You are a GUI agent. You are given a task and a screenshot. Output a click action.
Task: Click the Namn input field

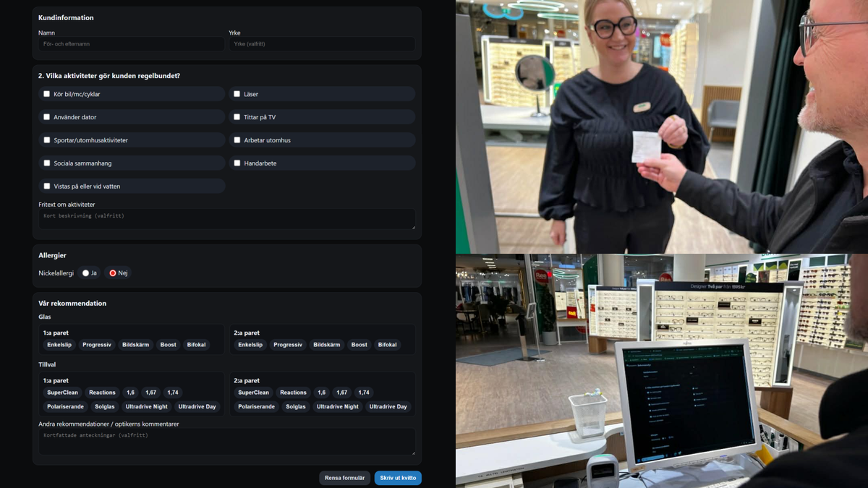point(131,44)
